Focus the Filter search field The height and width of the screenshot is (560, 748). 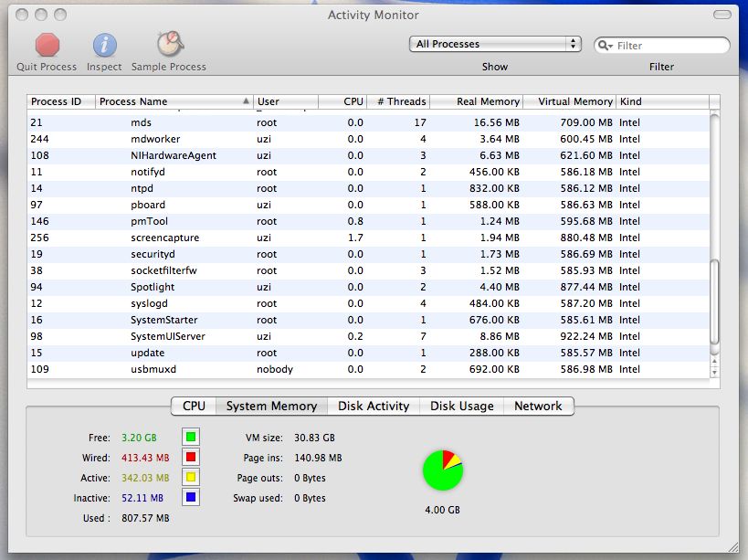[x=661, y=46]
